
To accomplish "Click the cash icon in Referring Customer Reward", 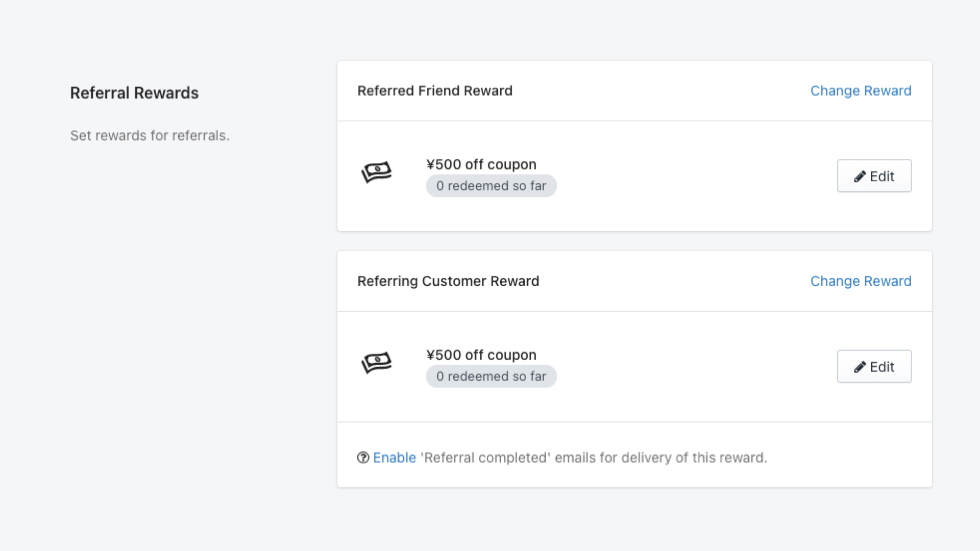I will [377, 363].
